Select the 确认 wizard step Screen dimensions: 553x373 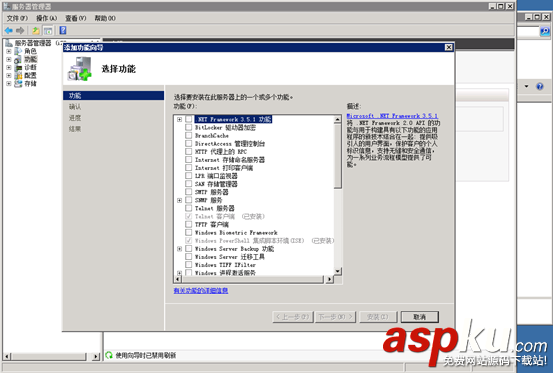coord(75,107)
